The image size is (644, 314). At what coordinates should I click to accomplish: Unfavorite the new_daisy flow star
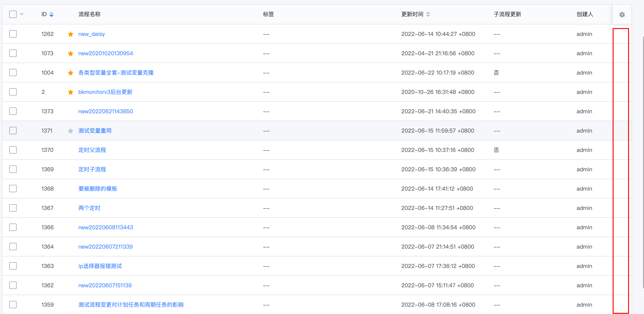(x=71, y=34)
